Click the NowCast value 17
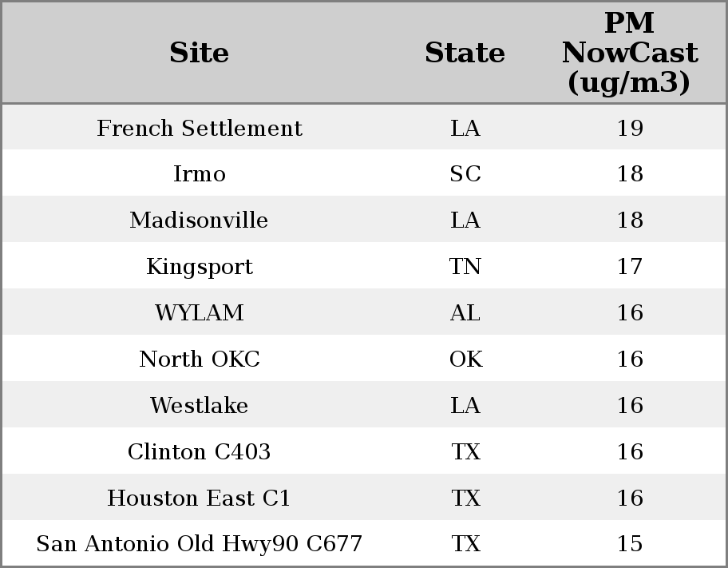 630,266
